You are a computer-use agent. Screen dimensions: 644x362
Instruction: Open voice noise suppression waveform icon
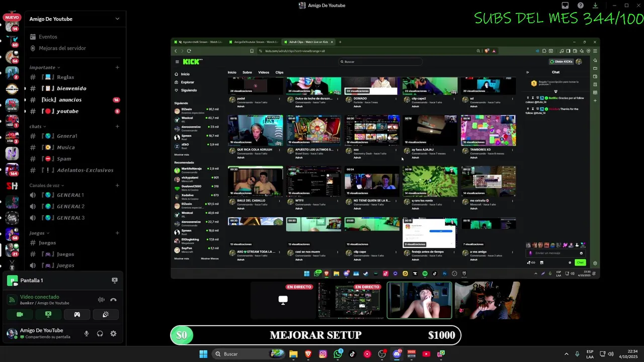(x=101, y=300)
